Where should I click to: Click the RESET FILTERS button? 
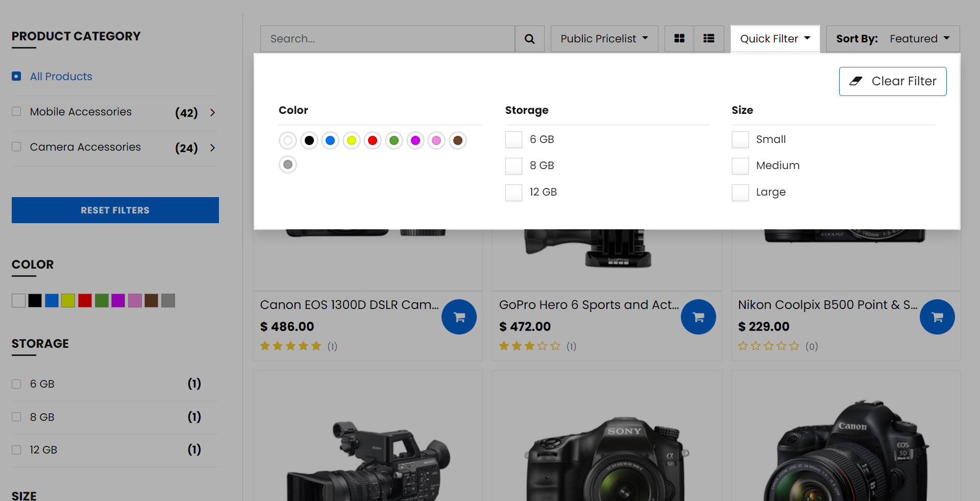click(x=115, y=210)
